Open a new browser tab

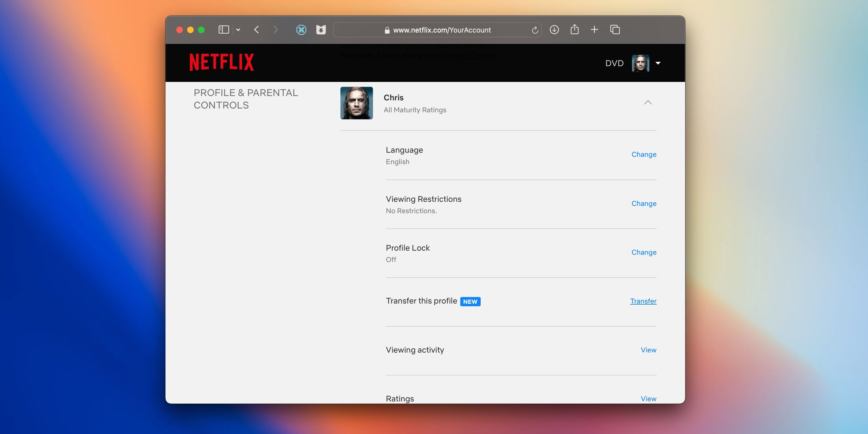click(x=594, y=30)
